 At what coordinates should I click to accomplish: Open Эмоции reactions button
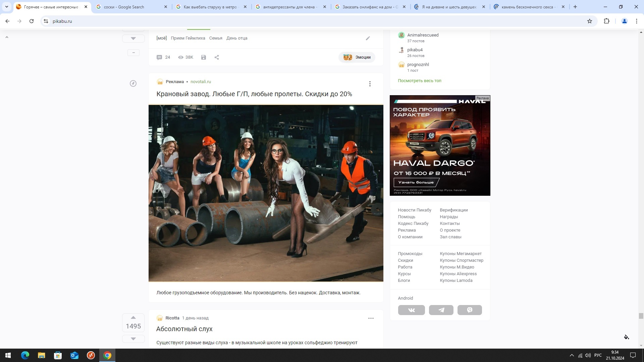click(x=357, y=57)
